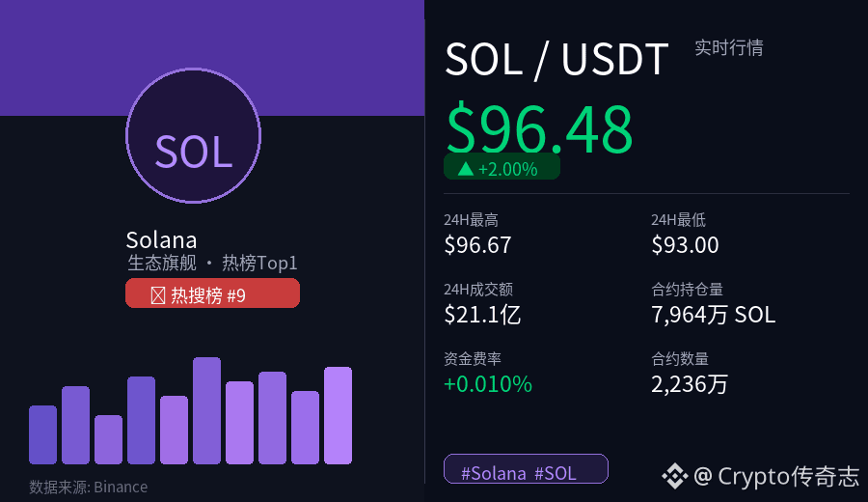This screenshot has width=868, height=502.
Task: Click the $96.67 24H high value
Action: click(477, 245)
